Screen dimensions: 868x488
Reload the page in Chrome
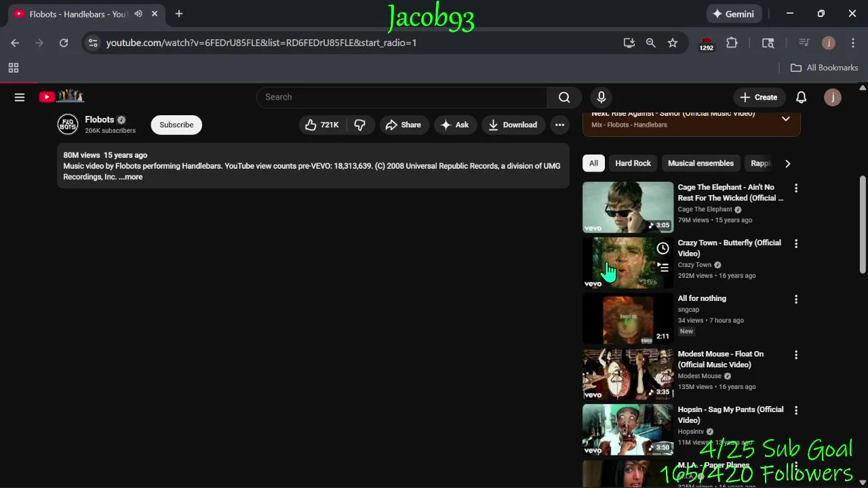64,43
